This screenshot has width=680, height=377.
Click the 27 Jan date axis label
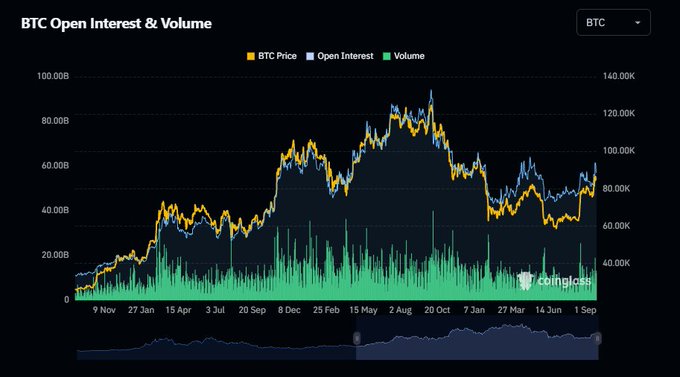141,310
